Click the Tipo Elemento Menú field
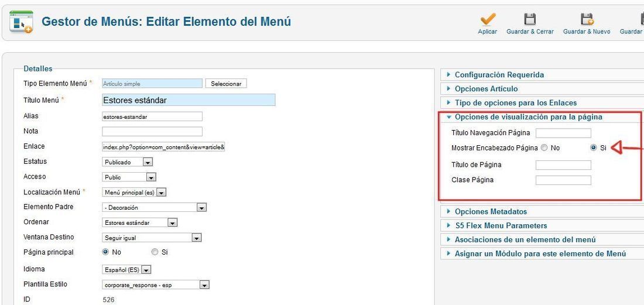 pyautogui.click(x=152, y=84)
